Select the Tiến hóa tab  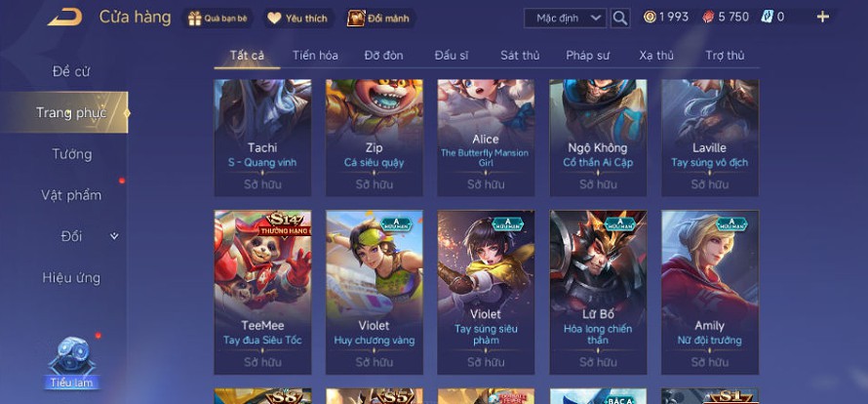(315, 56)
